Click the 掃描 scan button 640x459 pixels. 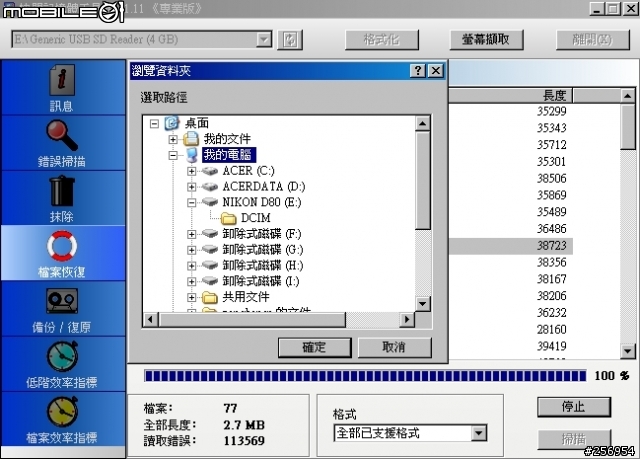pos(573,439)
